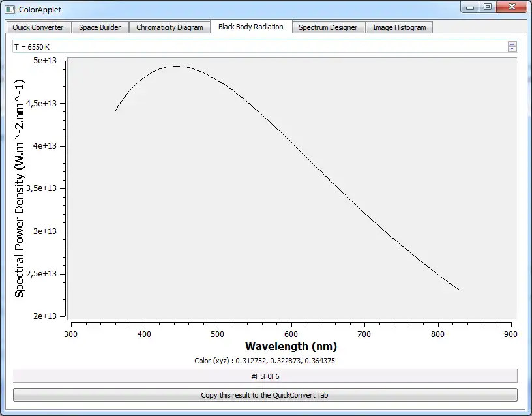Click the ColorApplet title bar text
This screenshot has height=416, width=532.
pyautogui.click(x=40, y=10)
